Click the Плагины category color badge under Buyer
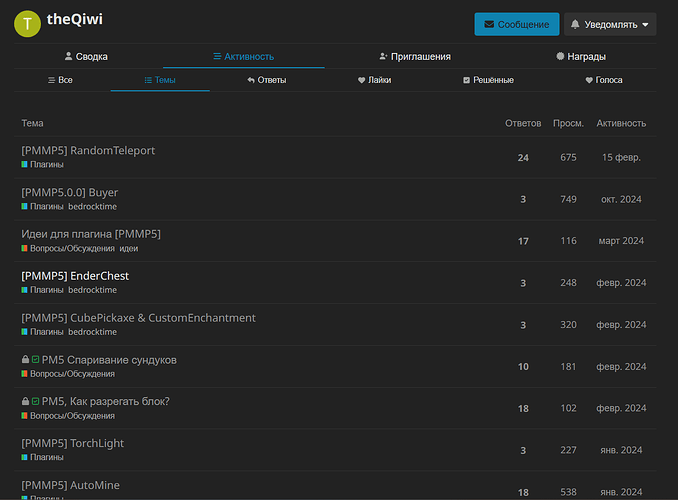This screenshot has width=678, height=500. click(x=25, y=207)
